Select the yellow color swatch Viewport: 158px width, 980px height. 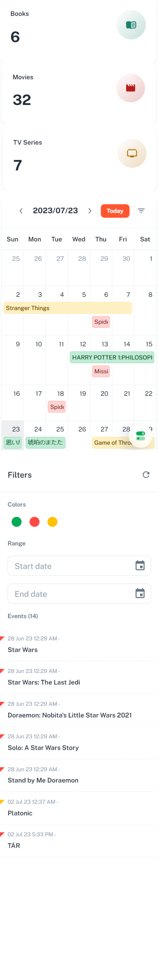52,522
